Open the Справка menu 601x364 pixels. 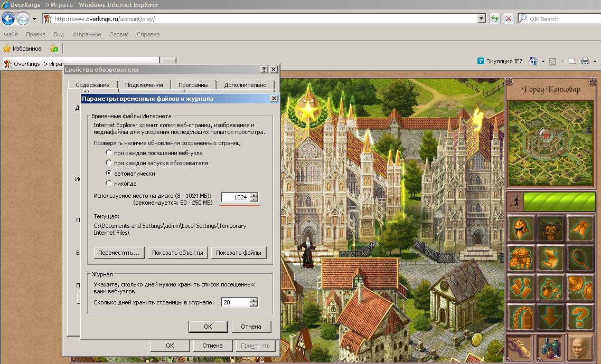[148, 34]
